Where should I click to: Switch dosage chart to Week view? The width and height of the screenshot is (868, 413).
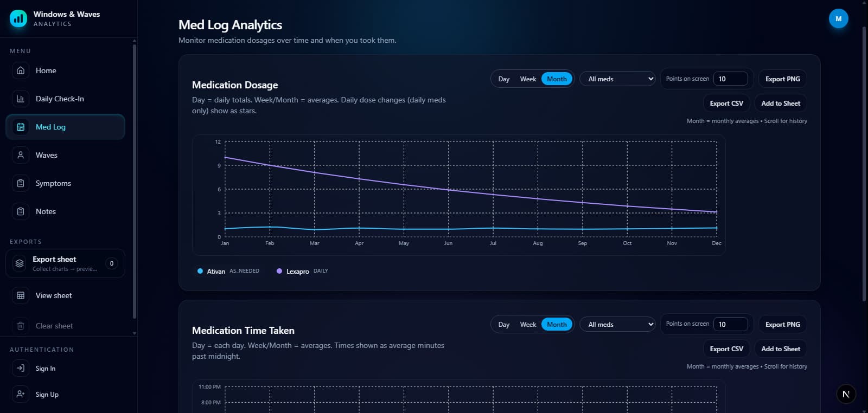click(527, 79)
